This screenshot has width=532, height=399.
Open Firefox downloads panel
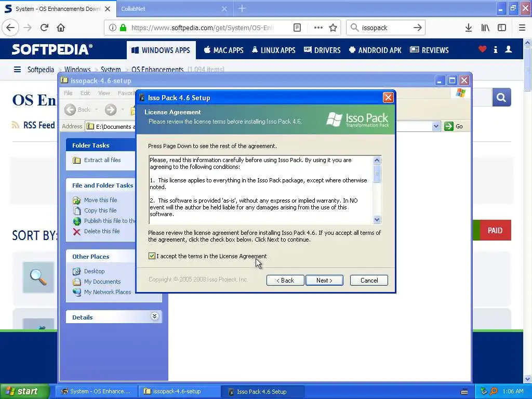coord(469,28)
